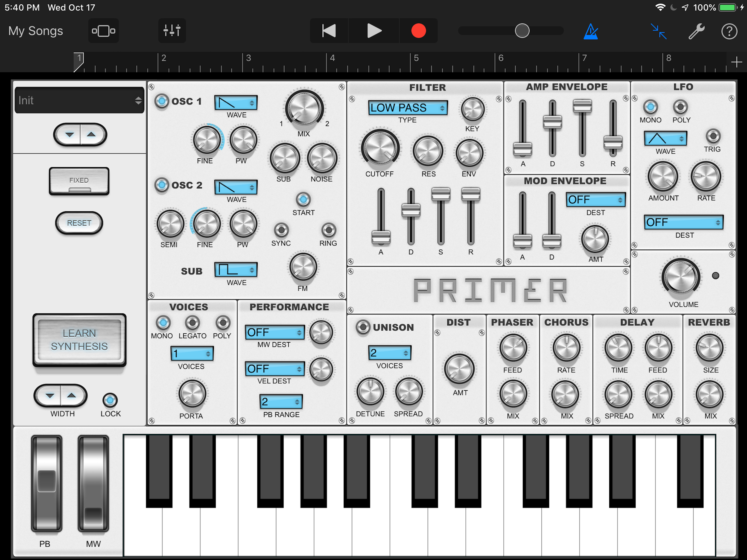747x560 pixels.
Task: Click the RESET button
Action: point(79,223)
